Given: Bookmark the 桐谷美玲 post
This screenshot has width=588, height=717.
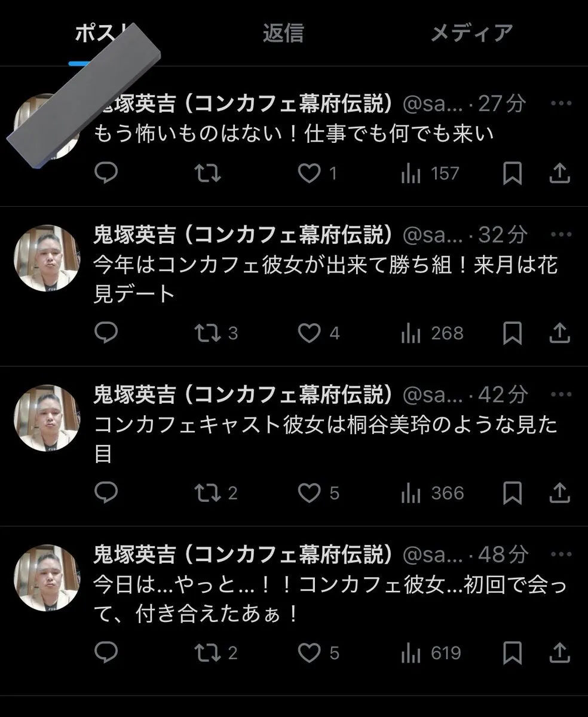Looking at the screenshot, I should [512, 493].
